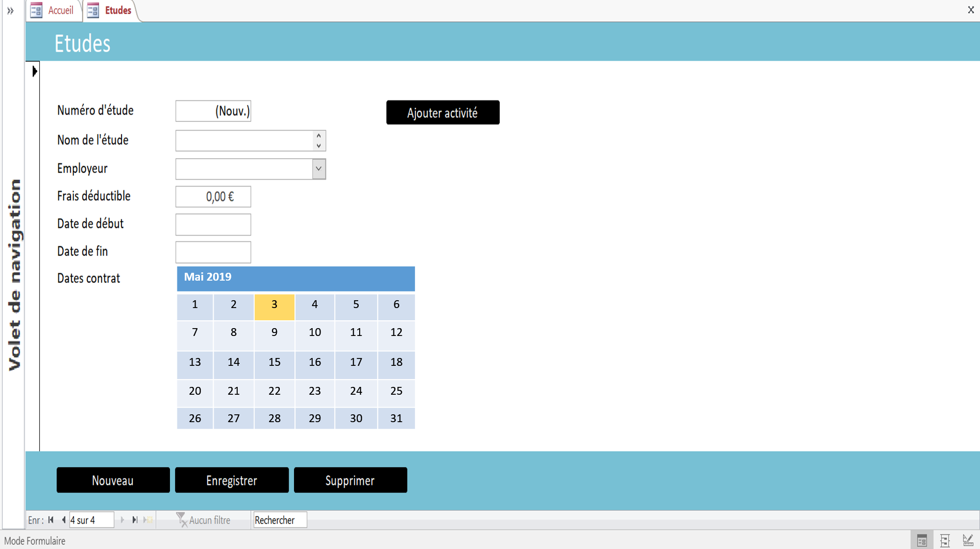Select day 10 in the calendar
980x549 pixels.
tap(315, 335)
